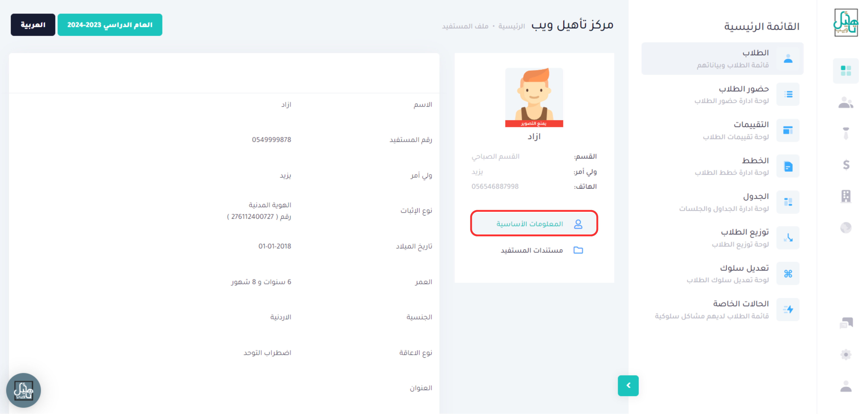Click the الرئيسية breadcrumb link

point(511,26)
